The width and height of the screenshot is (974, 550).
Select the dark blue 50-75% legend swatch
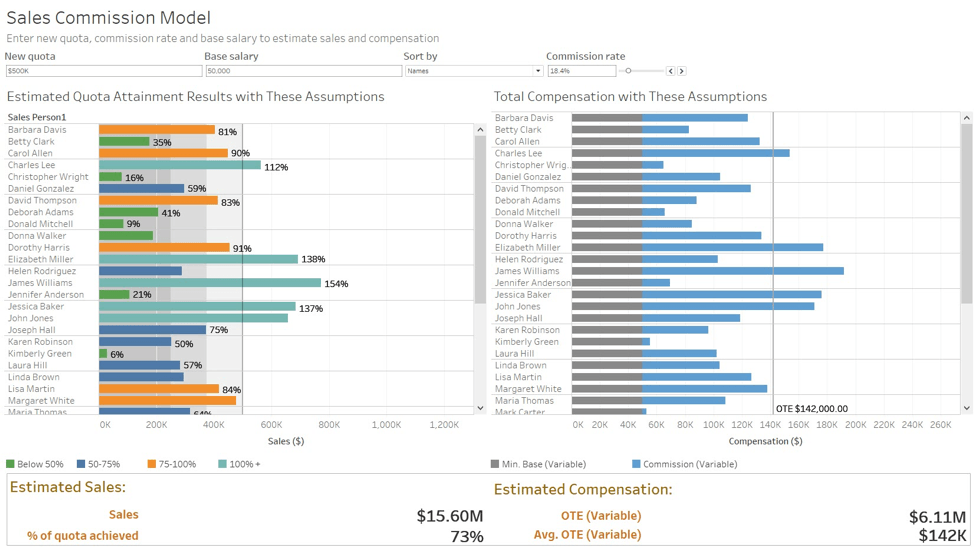point(81,464)
